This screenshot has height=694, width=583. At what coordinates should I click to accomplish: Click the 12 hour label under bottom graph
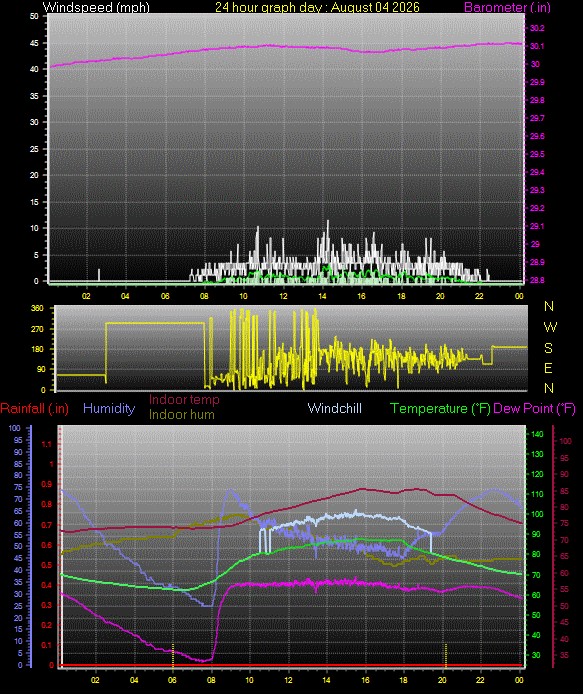pos(288,679)
